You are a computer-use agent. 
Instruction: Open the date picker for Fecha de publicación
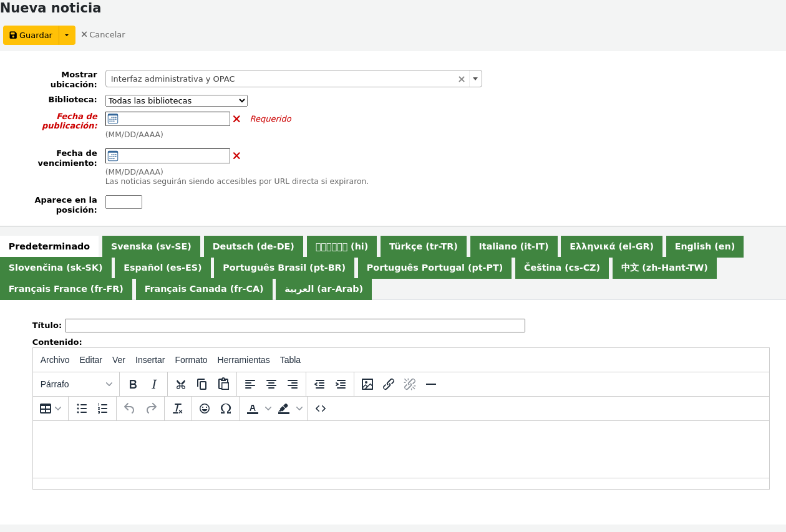click(x=113, y=118)
